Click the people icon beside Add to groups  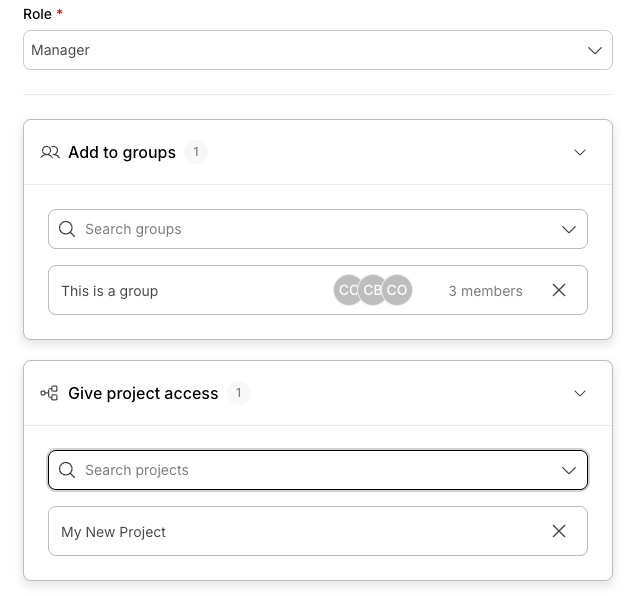50,153
